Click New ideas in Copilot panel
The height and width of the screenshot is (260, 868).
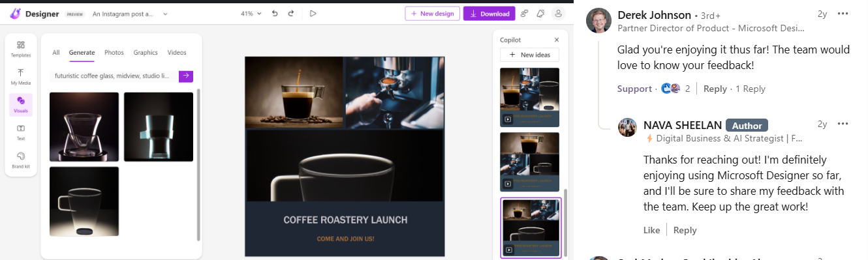click(530, 55)
